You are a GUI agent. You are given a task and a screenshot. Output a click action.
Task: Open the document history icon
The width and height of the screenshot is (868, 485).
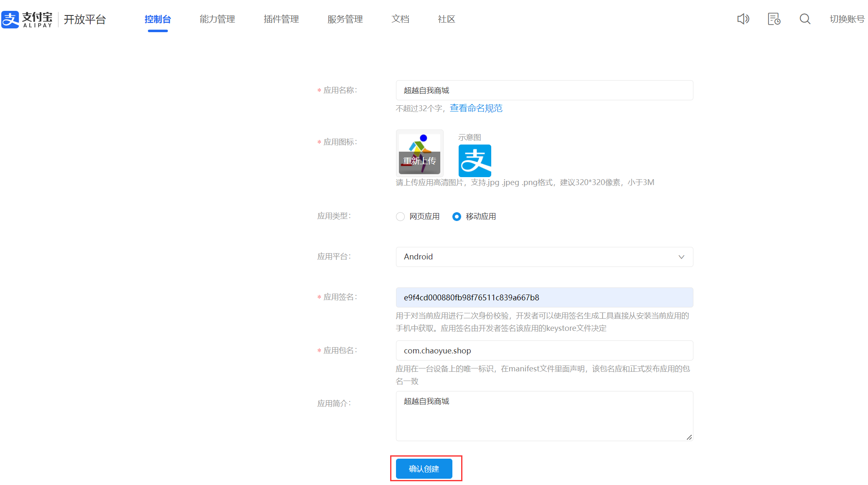[x=774, y=19]
